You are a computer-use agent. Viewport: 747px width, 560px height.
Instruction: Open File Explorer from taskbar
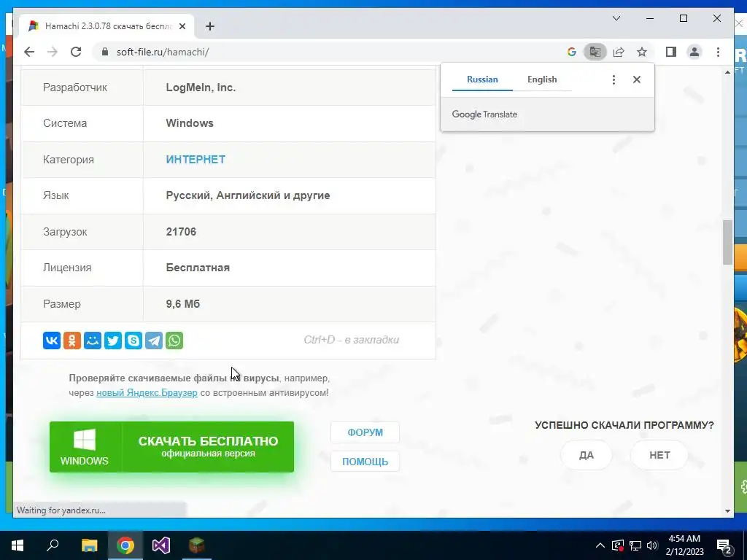(x=89, y=545)
